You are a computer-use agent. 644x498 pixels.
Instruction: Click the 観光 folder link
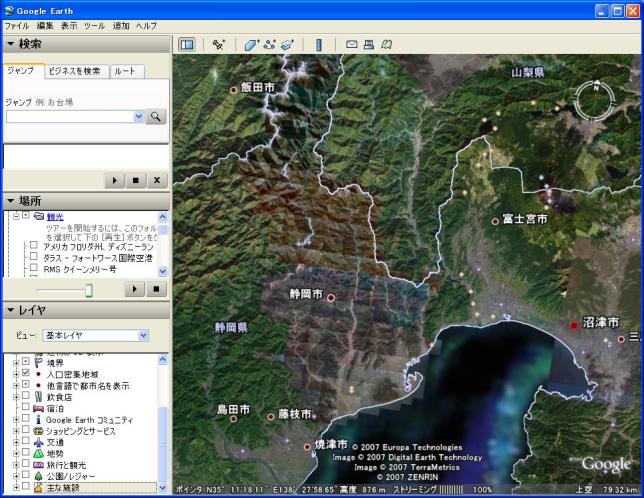tap(55, 216)
